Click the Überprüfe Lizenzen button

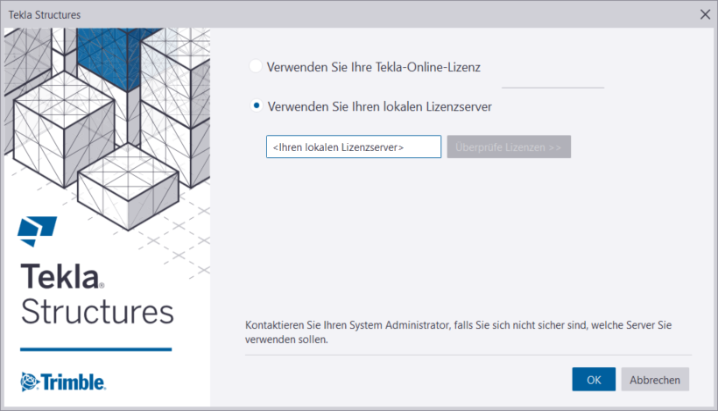[509, 147]
